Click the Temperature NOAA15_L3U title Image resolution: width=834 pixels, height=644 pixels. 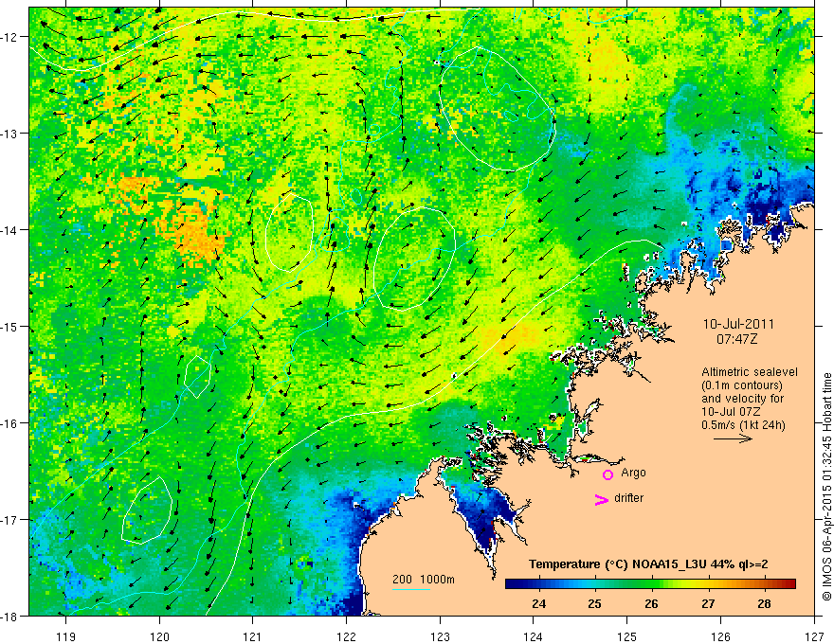[648, 564]
